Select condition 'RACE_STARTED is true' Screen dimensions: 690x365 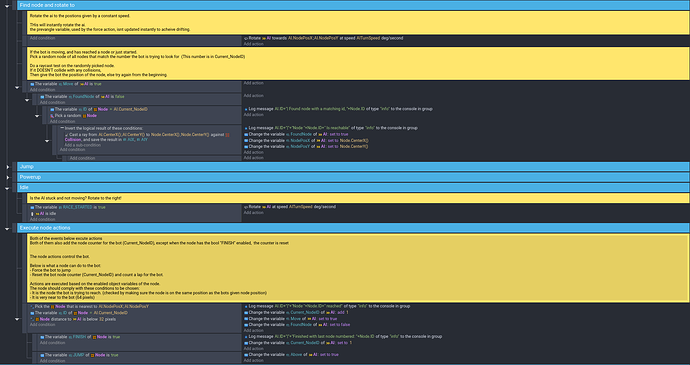68,207
